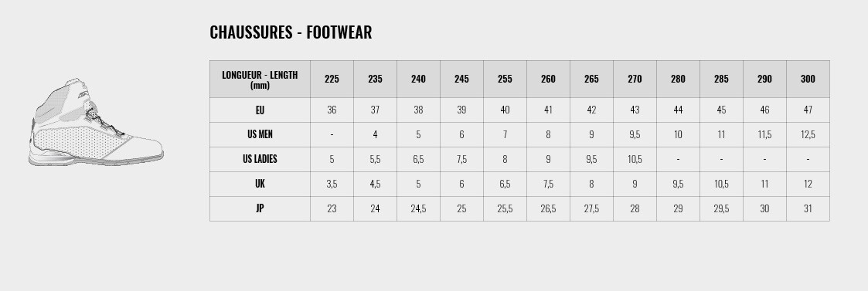Click the shoe illustration image

coord(96,122)
